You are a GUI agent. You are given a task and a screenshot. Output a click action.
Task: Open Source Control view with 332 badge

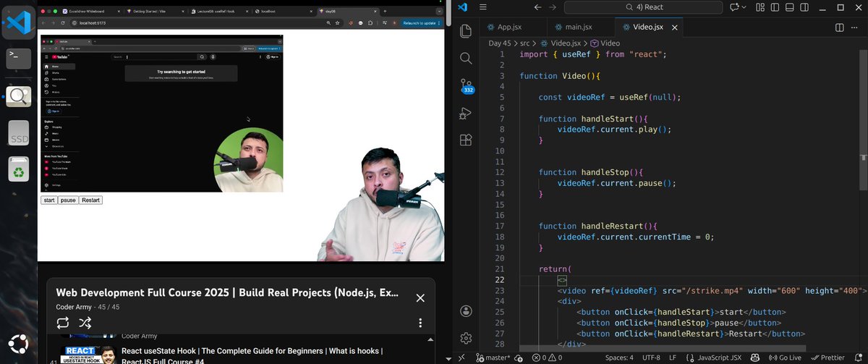(466, 87)
